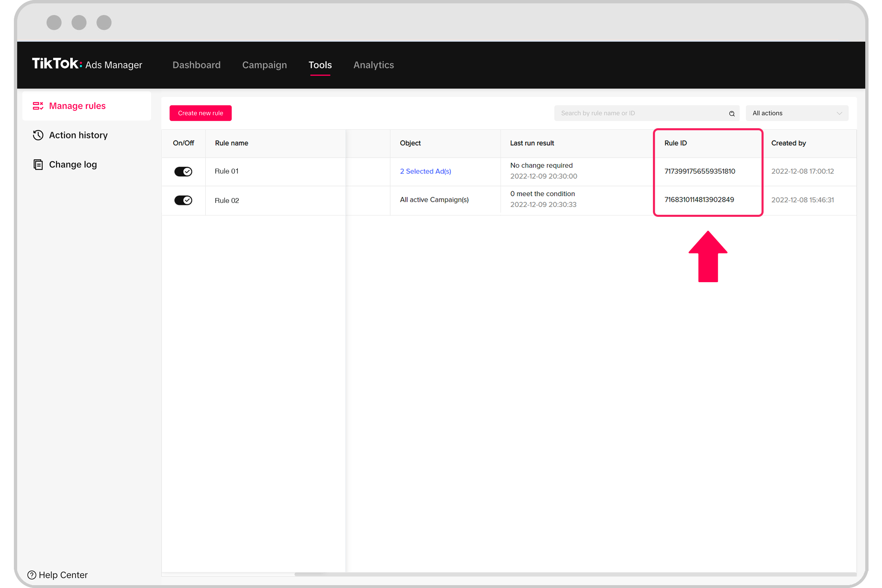
Task: Click the Action history clock icon
Action: pyautogui.click(x=38, y=135)
